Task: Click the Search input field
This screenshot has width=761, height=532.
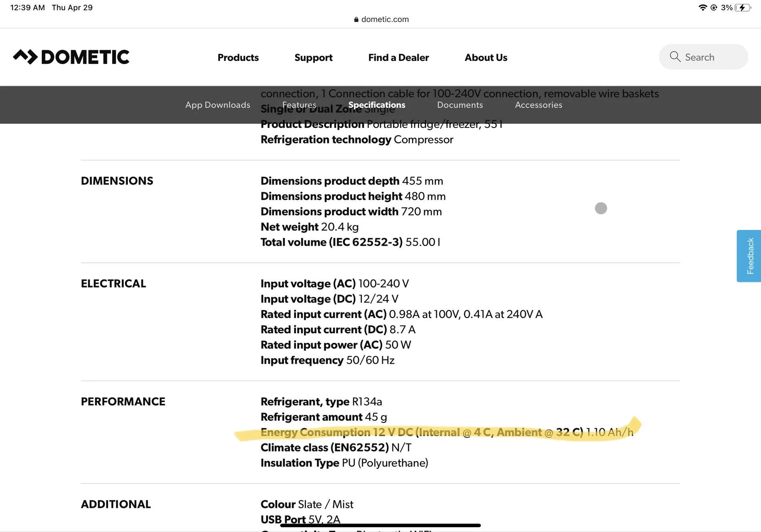Action: tap(703, 57)
